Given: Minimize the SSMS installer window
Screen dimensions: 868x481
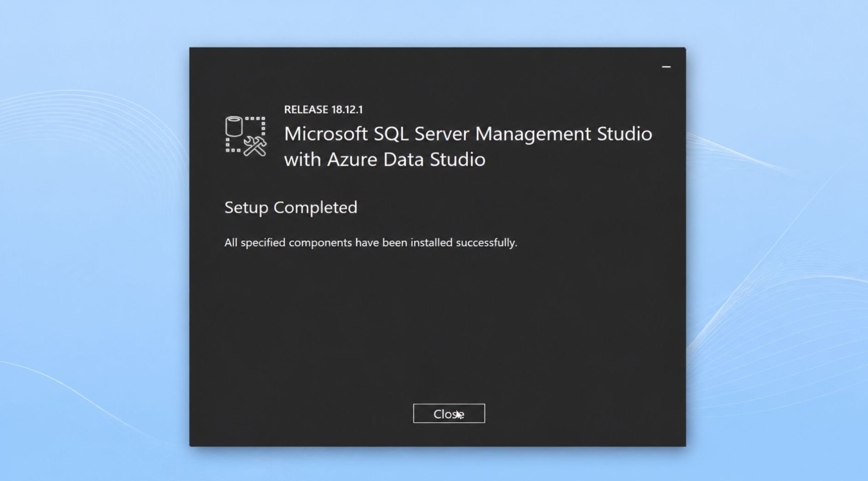Looking at the screenshot, I should (x=666, y=67).
